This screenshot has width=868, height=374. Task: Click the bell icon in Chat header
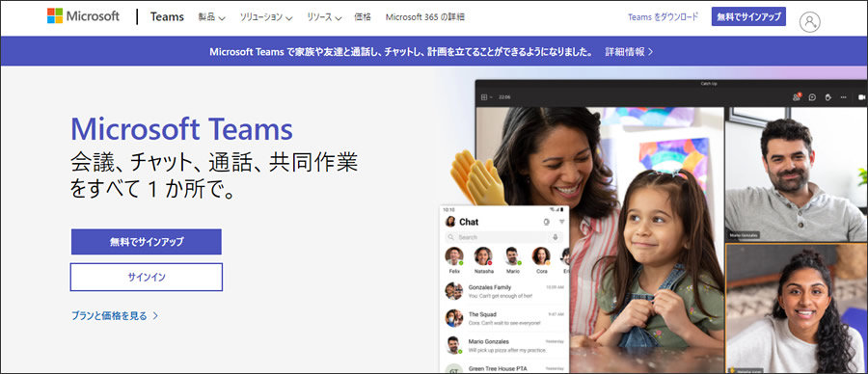click(x=547, y=222)
